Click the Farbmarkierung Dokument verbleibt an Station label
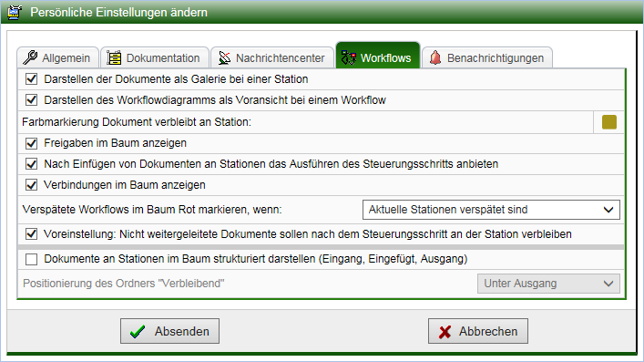Viewport: 644px width, 362px height. coord(137,122)
